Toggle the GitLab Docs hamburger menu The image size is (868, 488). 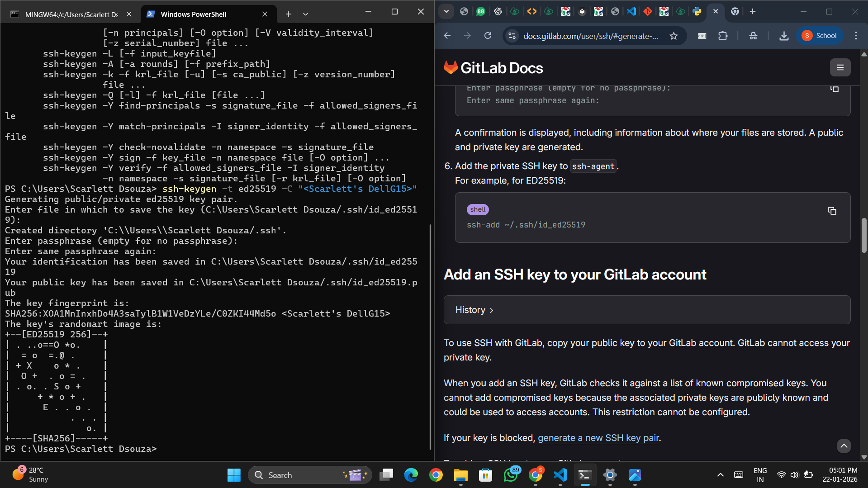(x=840, y=68)
